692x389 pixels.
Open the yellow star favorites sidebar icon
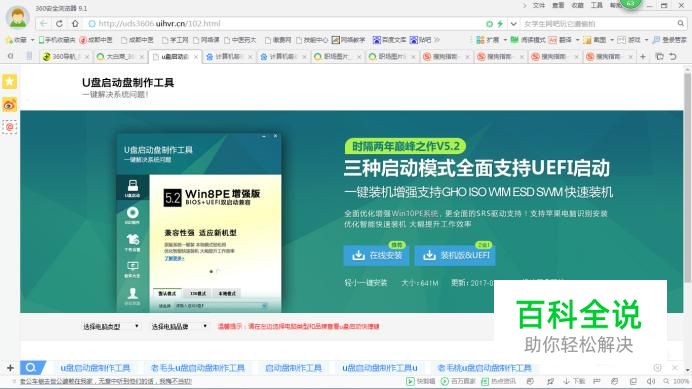10,82
